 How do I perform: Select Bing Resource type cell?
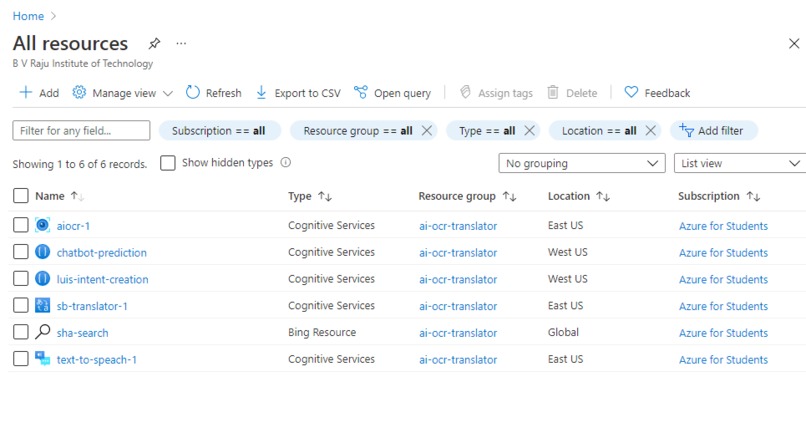pos(322,332)
